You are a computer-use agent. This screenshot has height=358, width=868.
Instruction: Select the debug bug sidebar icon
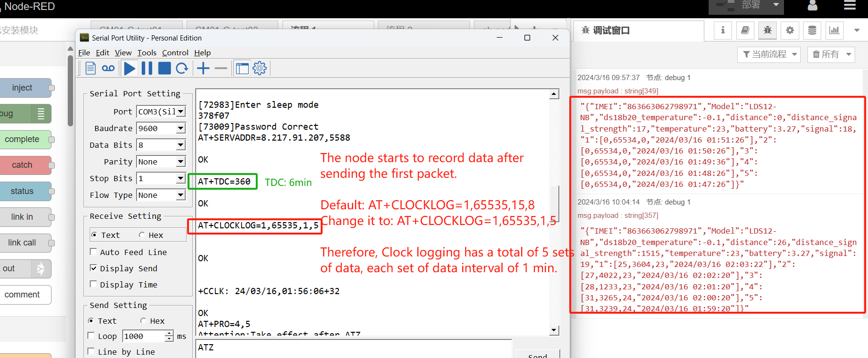point(767,31)
